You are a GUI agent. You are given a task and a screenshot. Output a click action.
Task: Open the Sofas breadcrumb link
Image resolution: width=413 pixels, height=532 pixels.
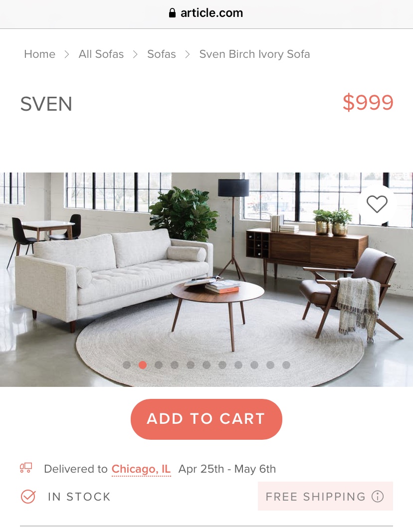point(162,54)
